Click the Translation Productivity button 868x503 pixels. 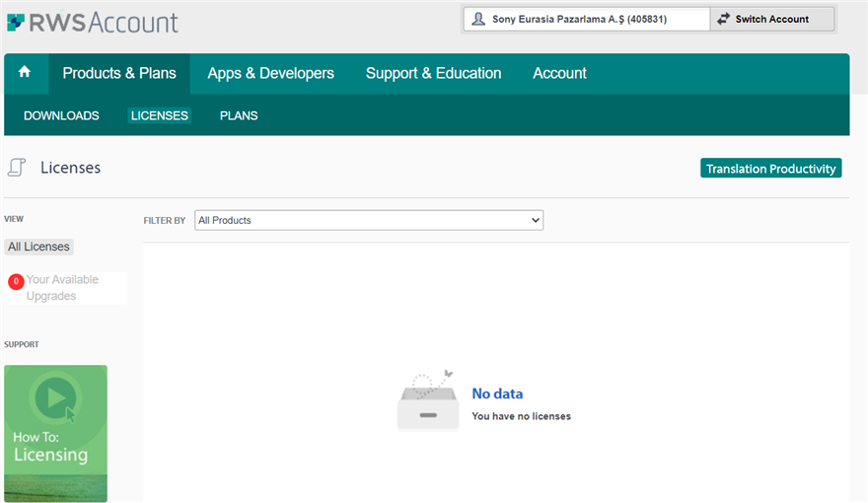click(x=770, y=169)
